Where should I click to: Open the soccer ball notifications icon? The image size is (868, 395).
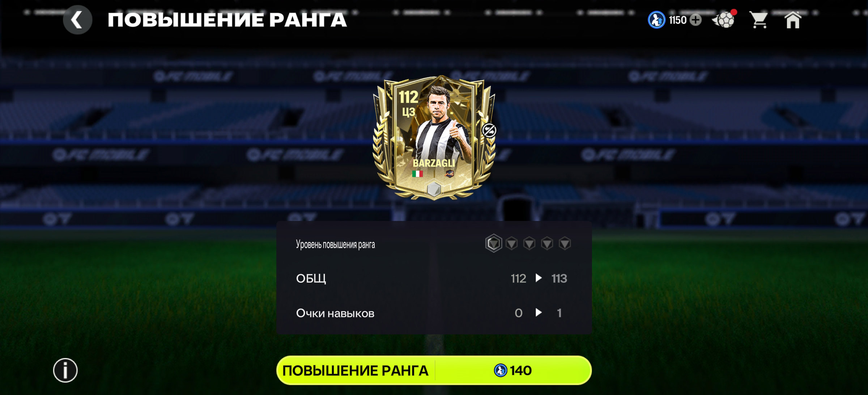(x=724, y=19)
